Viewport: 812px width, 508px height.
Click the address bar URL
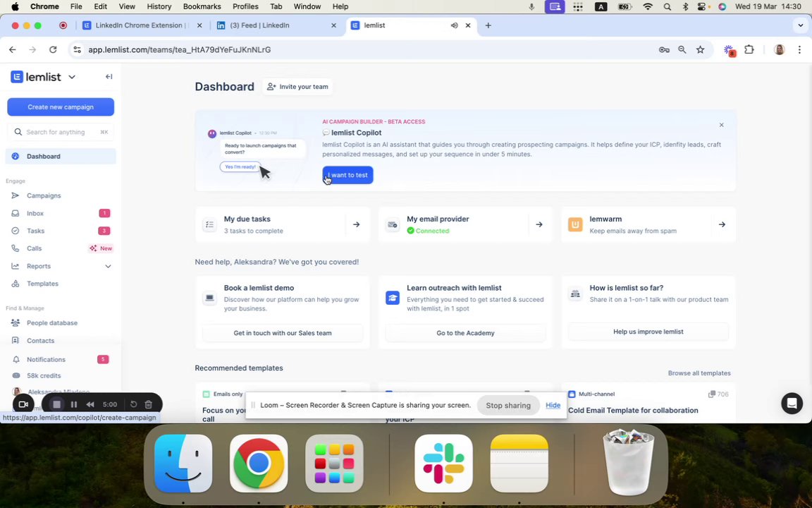coord(180,50)
